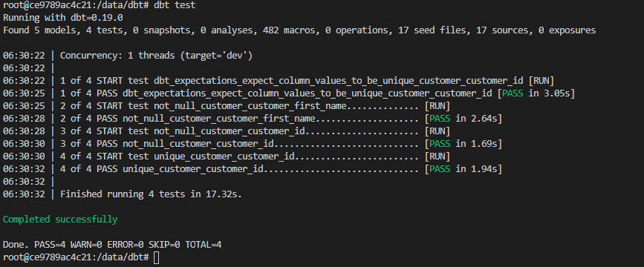Click 'Concurrency: 1 threads (target='dev')' text

157,56
